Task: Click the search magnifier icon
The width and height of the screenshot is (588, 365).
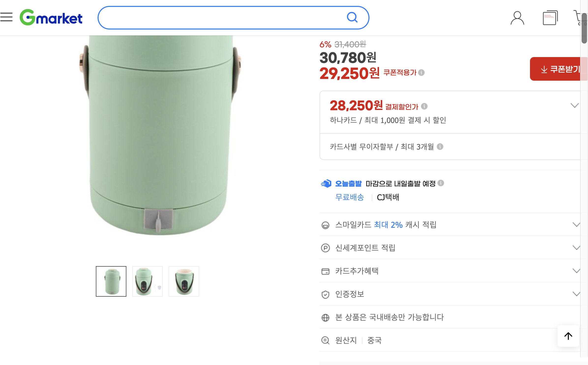Action: (353, 17)
